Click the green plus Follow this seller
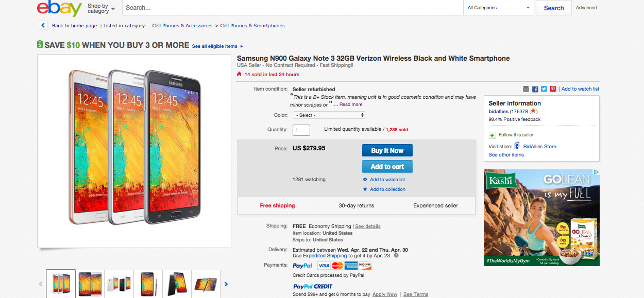 click(x=492, y=135)
